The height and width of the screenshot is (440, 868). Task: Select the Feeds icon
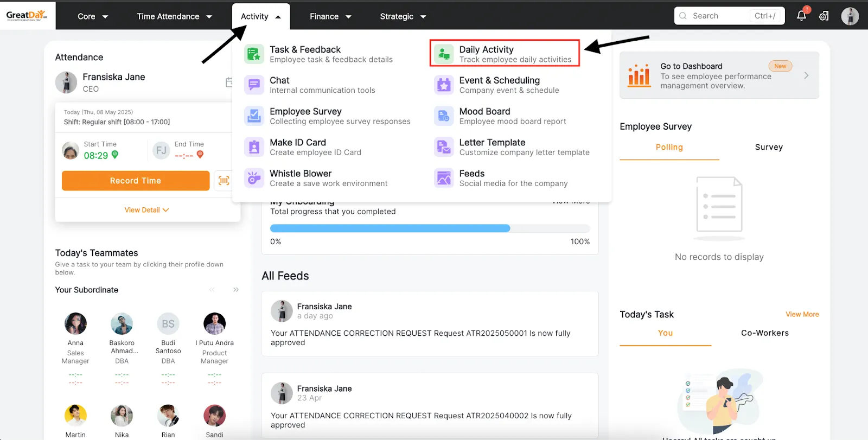[x=443, y=178]
